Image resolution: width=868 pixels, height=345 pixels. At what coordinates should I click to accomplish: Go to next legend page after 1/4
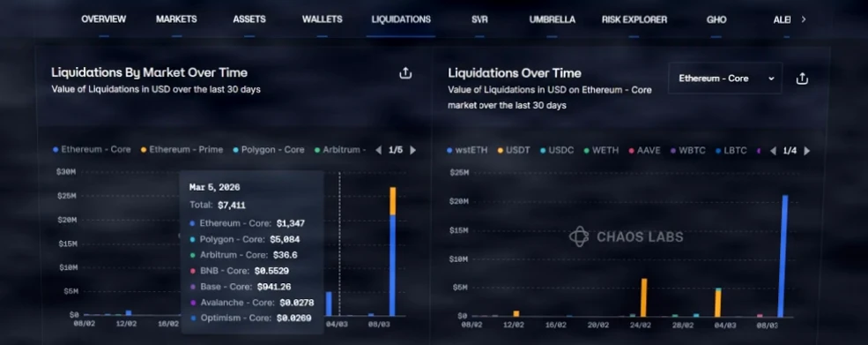[806, 151]
